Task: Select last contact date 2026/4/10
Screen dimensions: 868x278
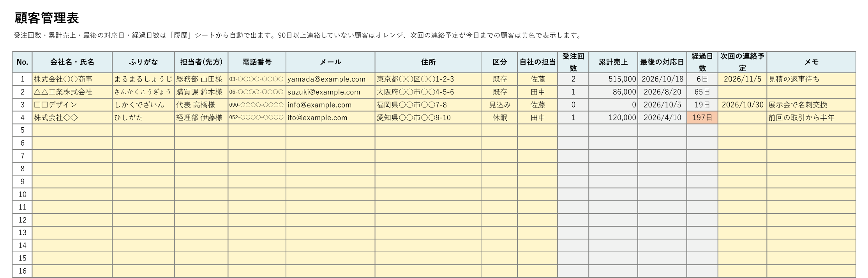Action: coord(662,118)
